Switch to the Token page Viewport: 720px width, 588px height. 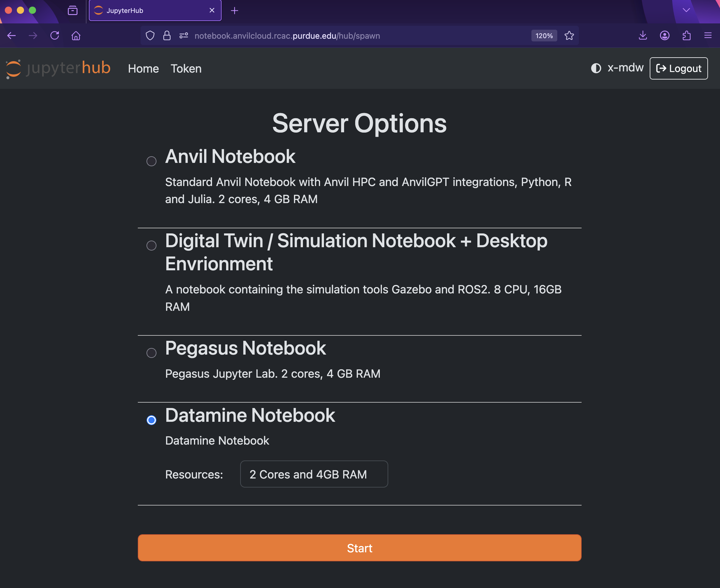[186, 68]
